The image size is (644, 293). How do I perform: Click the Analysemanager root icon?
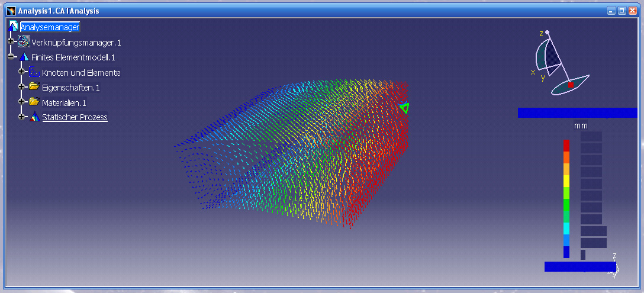tap(13, 26)
